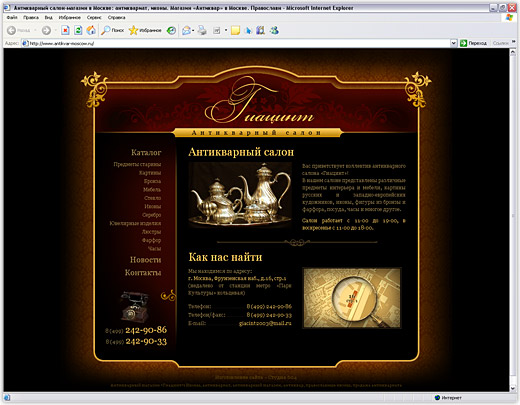520x405 pixels.
Task: Click the Переход (Go) button
Action: 473,43
